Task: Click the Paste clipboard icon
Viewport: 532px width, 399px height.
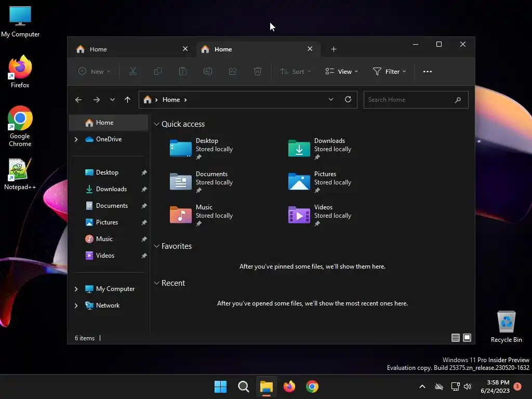Action: [x=183, y=71]
